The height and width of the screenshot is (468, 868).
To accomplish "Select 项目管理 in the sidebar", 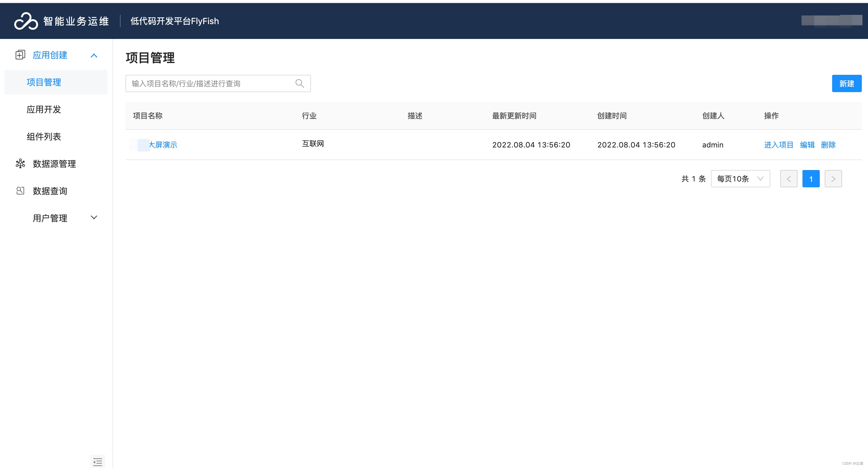I will 44,82.
